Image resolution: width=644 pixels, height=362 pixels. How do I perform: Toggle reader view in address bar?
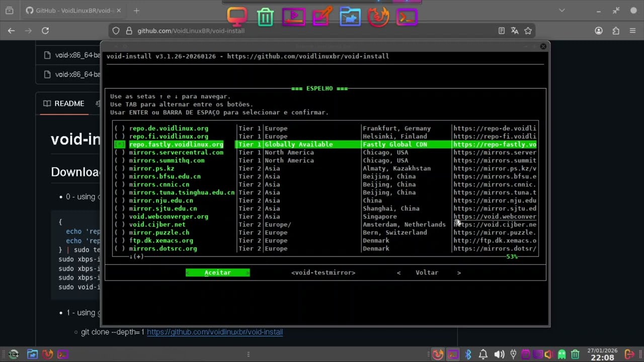(502, 31)
